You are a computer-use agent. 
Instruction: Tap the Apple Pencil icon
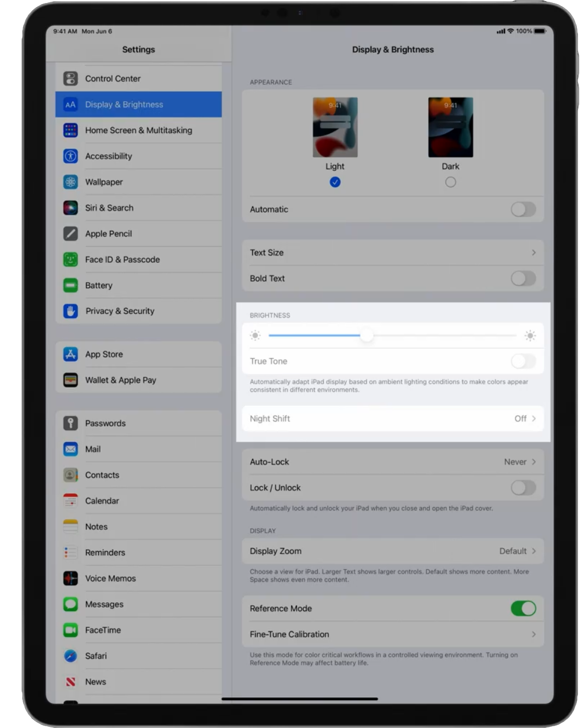(70, 234)
